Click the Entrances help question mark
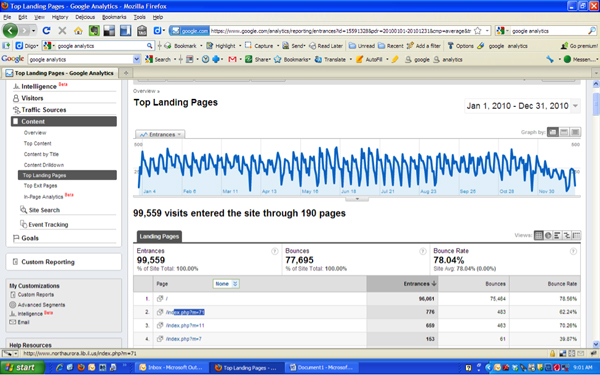600x375 pixels. pyautogui.click(x=274, y=251)
